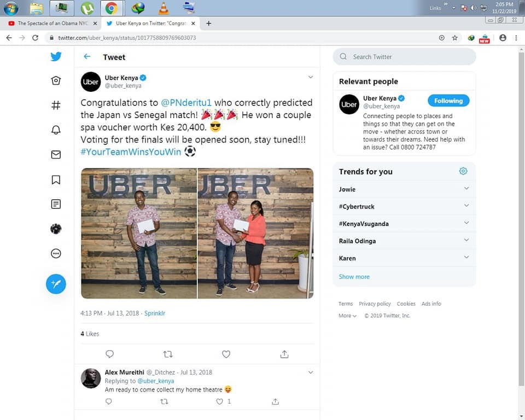
Task: Click the blue compose Tweet button
Action: pos(56,284)
